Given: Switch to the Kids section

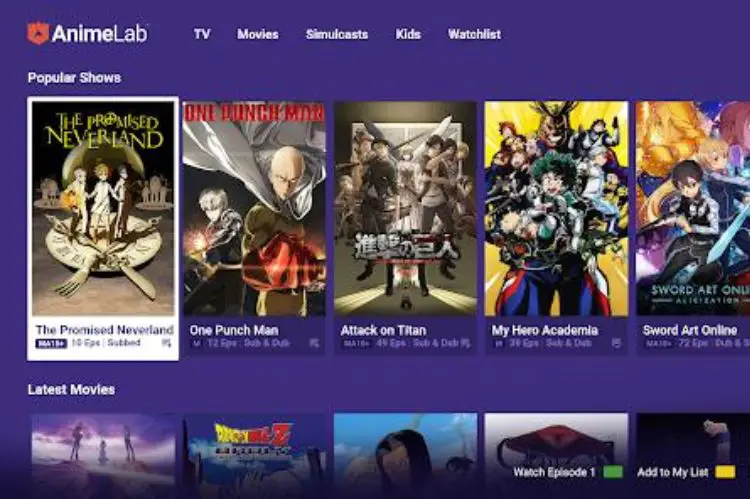Looking at the screenshot, I should (x=408, y=34).
